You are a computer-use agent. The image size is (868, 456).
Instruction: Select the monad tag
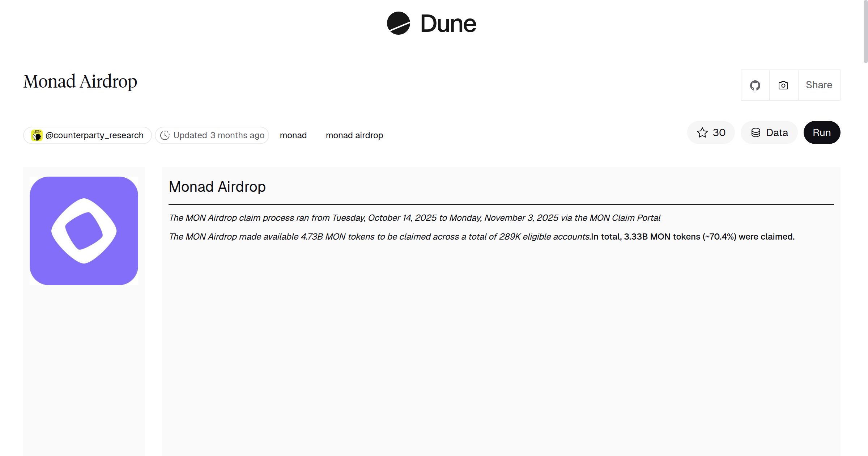click(x=293, y=135)
